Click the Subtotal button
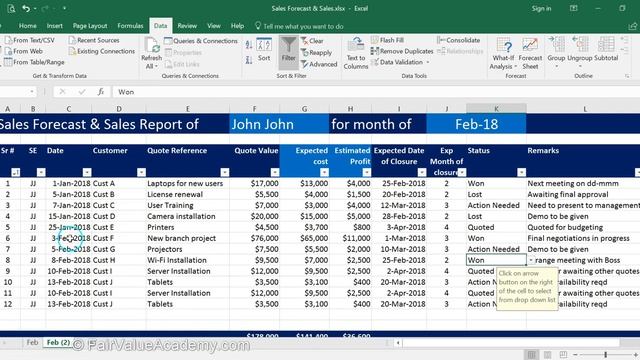This screenshot has height=360, width=640. coord(606,50)
